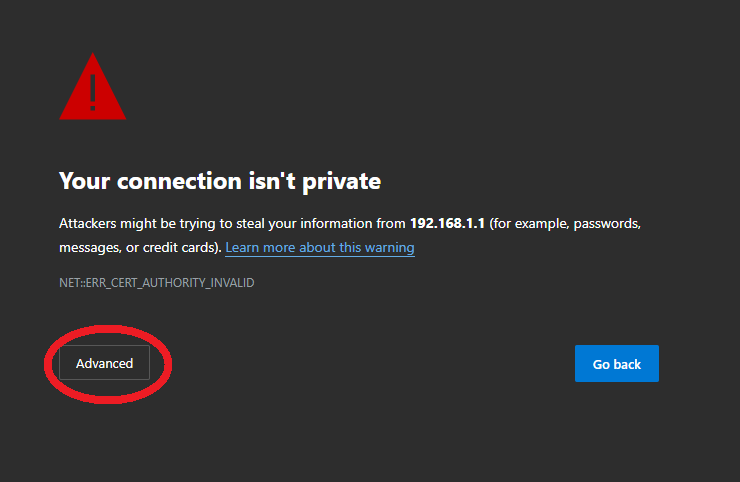Click the bold 192.168.1.1 address text

click(447, 223)
